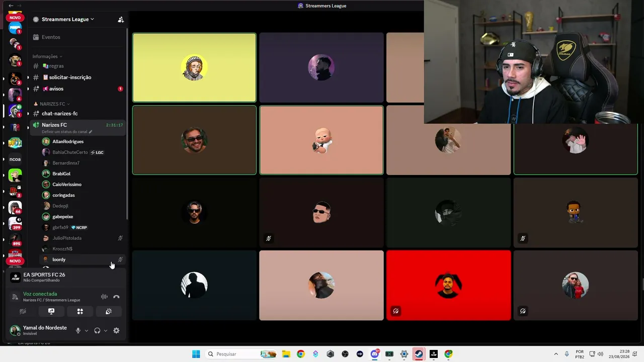The image size is (644, 362).
Task: Select the yellow hooded avatar video tile
Action: tap(194, 67)
